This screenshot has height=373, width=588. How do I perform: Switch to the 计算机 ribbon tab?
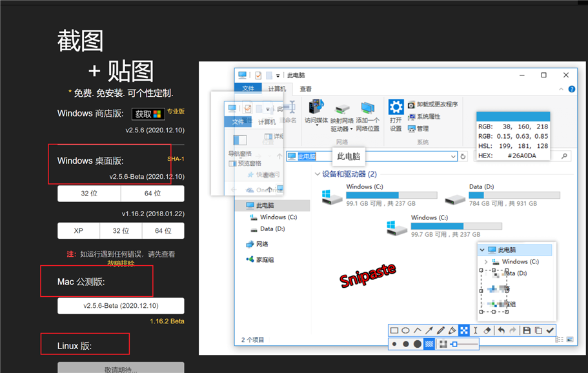277,88
